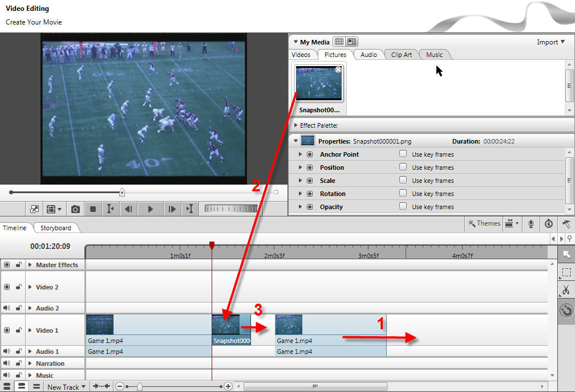Select the marquee selection tool
This screenshot has width=575, height=392.
(566, 272)
